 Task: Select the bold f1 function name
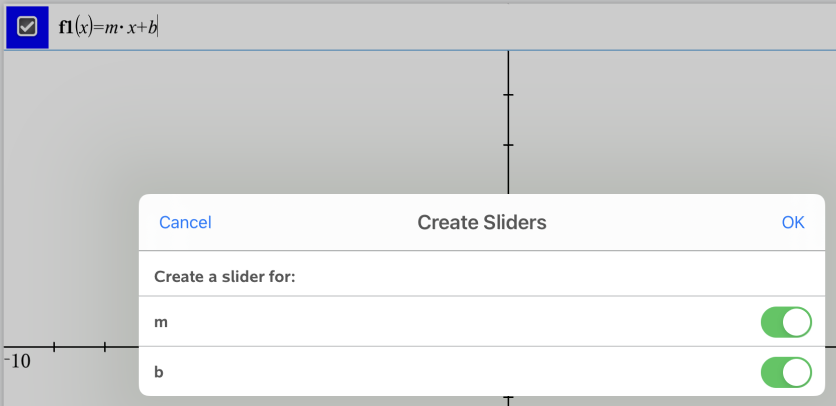tap(67, 27)
